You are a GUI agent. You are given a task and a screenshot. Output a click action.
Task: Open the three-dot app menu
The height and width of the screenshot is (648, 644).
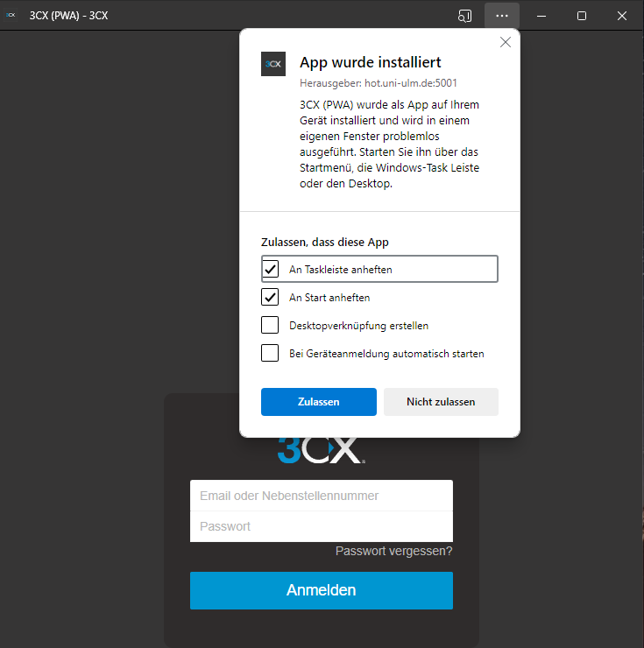point(502,16)
